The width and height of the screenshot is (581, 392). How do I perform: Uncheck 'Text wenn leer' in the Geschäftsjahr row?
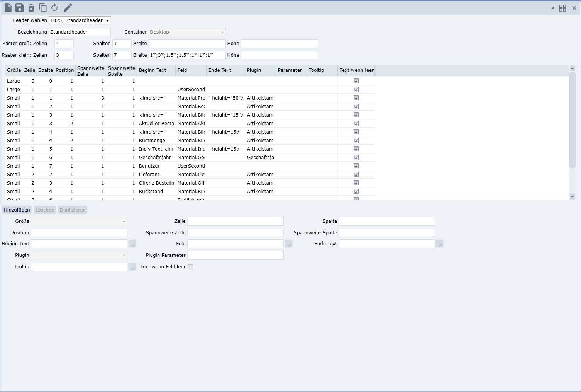pos(356,158)
